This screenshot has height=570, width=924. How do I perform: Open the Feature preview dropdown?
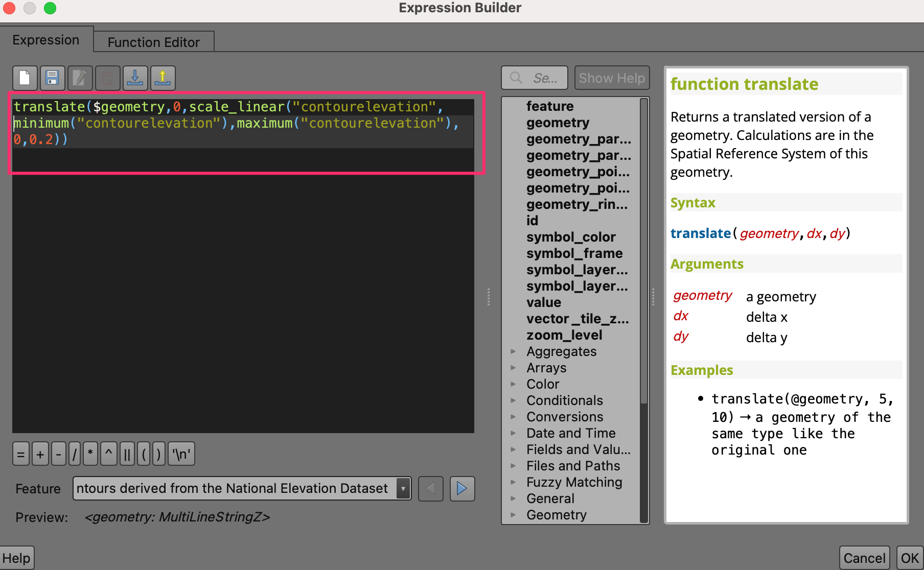click(x=403, y=489)
